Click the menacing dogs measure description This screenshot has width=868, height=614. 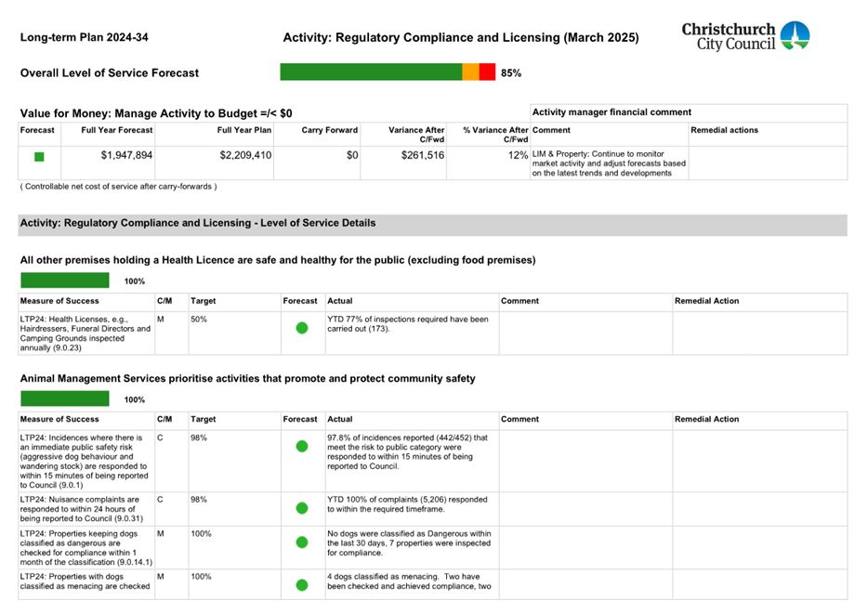85,581
